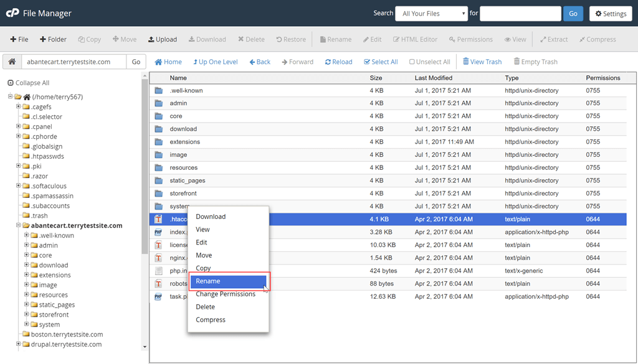Choose Change Permissions in context menu
Screen dimensions: 638x364
228,294
